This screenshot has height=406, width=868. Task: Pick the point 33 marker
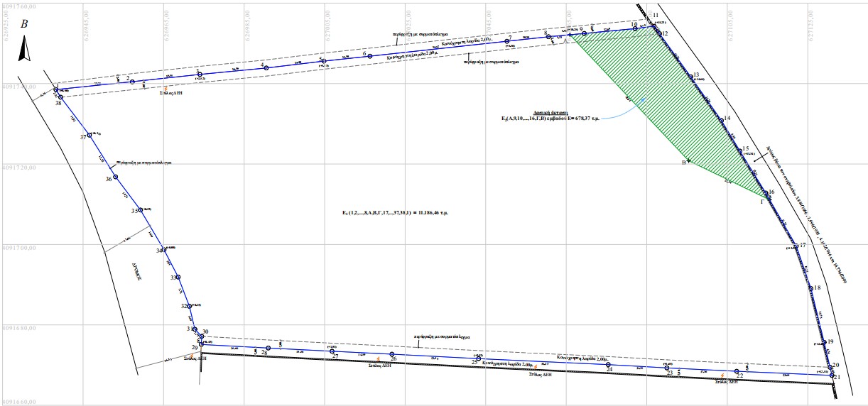point(178,278)
